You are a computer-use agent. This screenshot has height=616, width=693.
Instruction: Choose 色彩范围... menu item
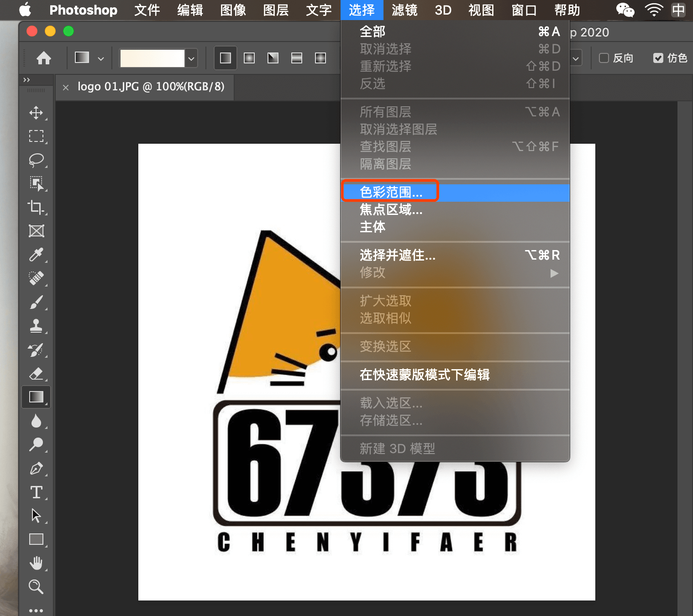(x=455, y=192)
